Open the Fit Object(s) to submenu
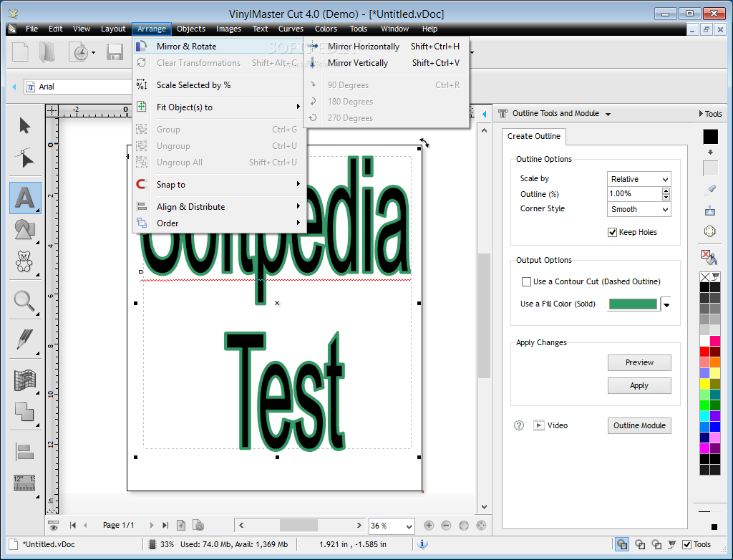The width and height of the screenshot is (733, 560). (219, 107)
